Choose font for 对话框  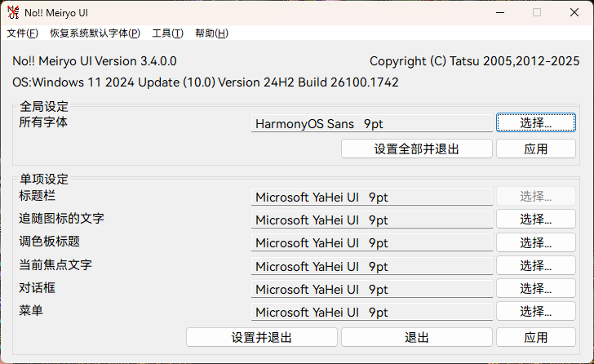coord(536,289)
